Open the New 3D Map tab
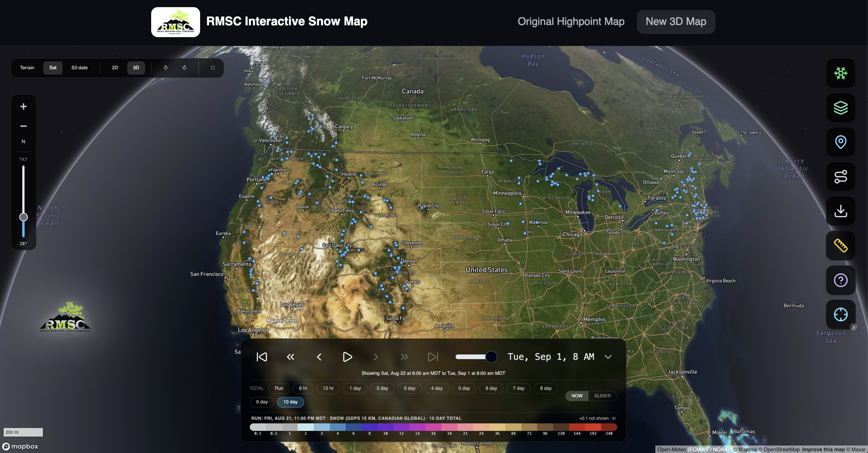This screenshot has width=868, height=453. tap(676, 22)
